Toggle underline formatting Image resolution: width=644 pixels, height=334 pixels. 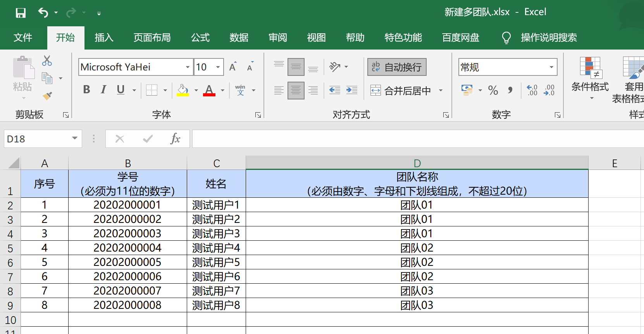point(121,90)
